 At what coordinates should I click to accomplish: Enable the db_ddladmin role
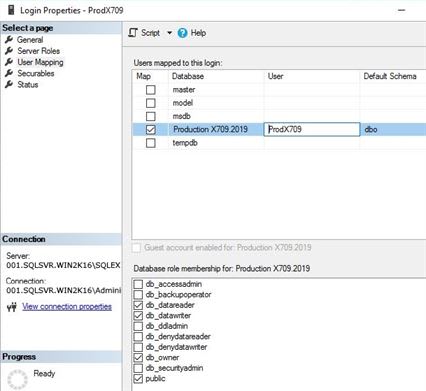point(138,326)
